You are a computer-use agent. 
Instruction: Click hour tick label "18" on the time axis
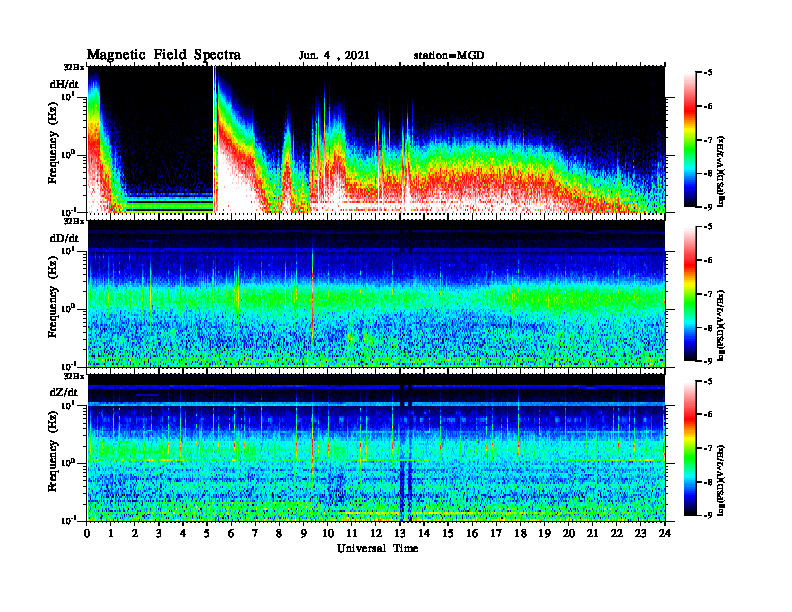pyautogui.click(x=521, y=533)
